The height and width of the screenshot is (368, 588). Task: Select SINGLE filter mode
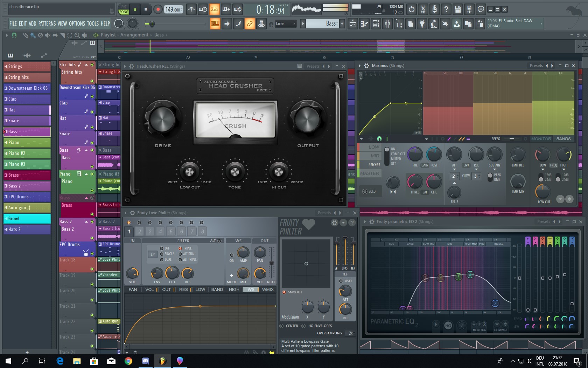167,254
